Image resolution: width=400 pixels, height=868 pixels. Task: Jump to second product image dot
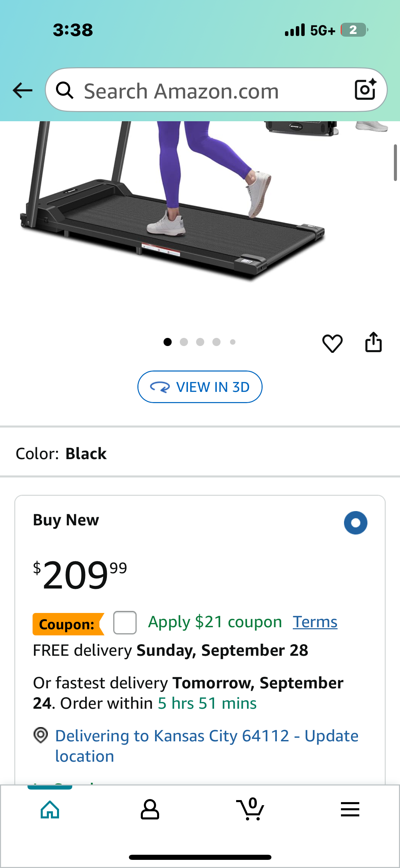[184, 342]
